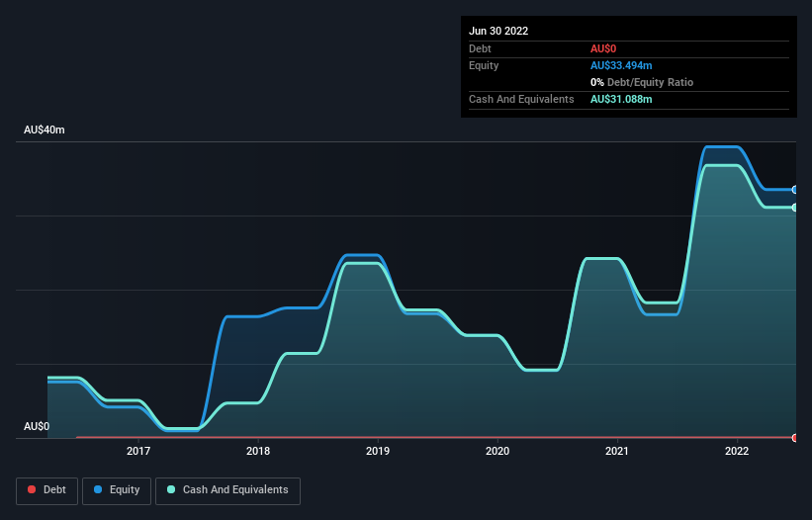Click the AU$31.088m cash value
The width and height of the screenshot is (812, 520).
point(621,99)
